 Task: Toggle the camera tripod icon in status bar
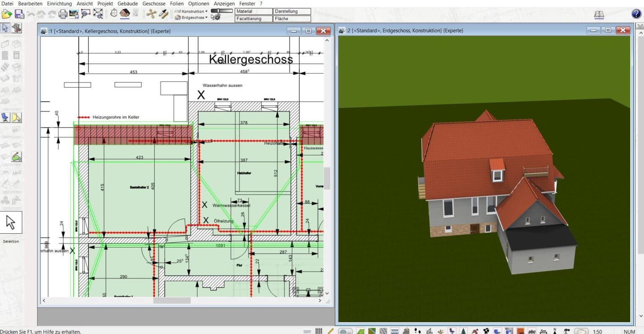tap(567, 331)
